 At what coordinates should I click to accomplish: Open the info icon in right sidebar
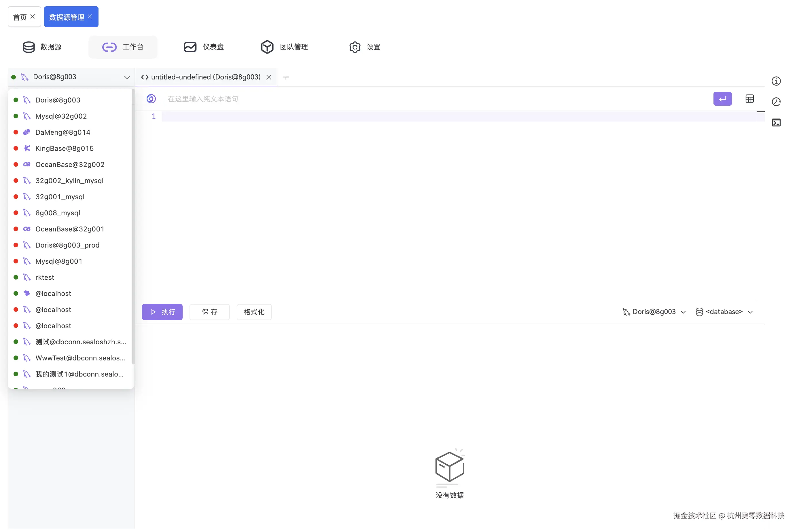[777, 81]
